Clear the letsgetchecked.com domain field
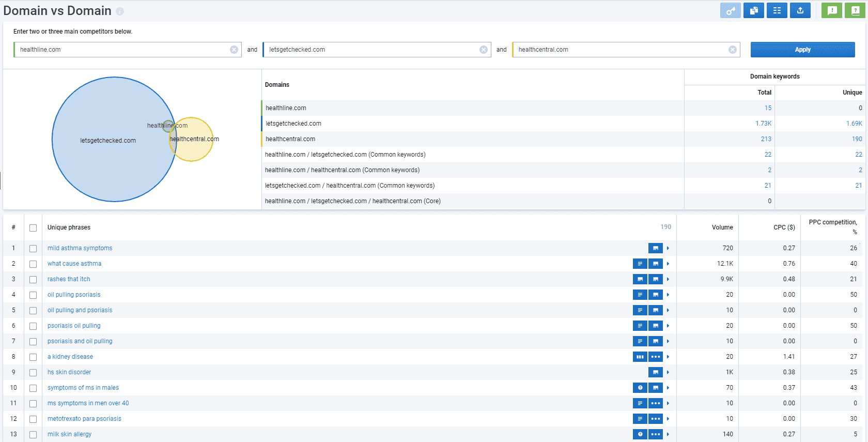 pyautogui.click(x=484, y=50)
